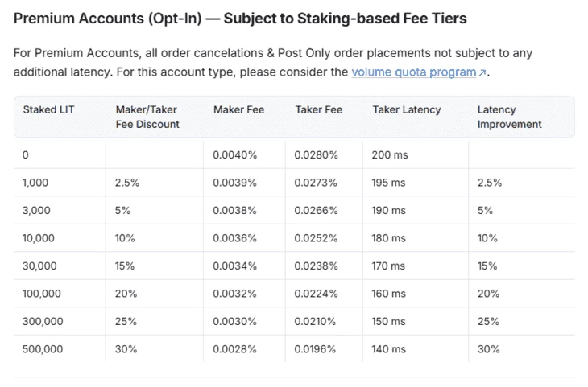
Task: Click the 10,000 staked LIT row cell
Action: pyautogui.click(x=39, y=238)
